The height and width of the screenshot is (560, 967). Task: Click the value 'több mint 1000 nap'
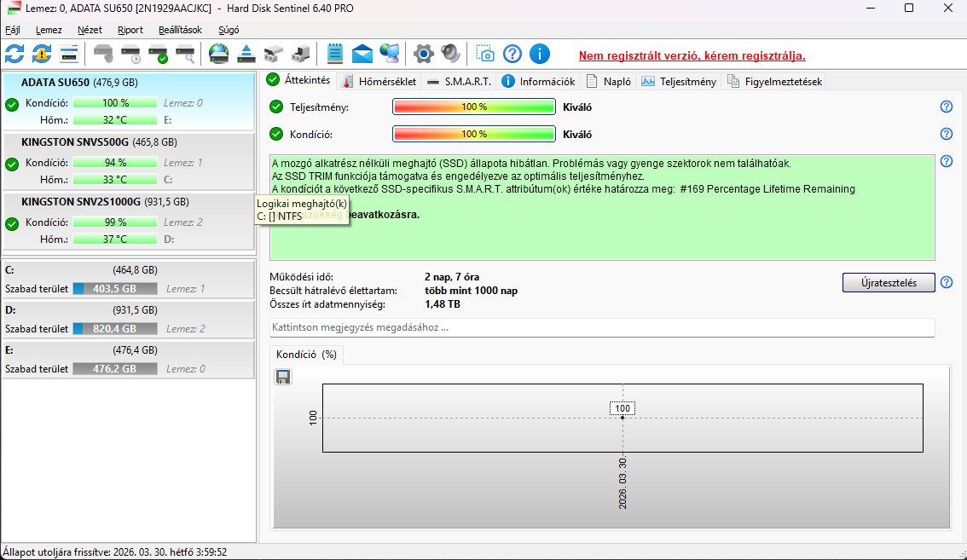472,291
